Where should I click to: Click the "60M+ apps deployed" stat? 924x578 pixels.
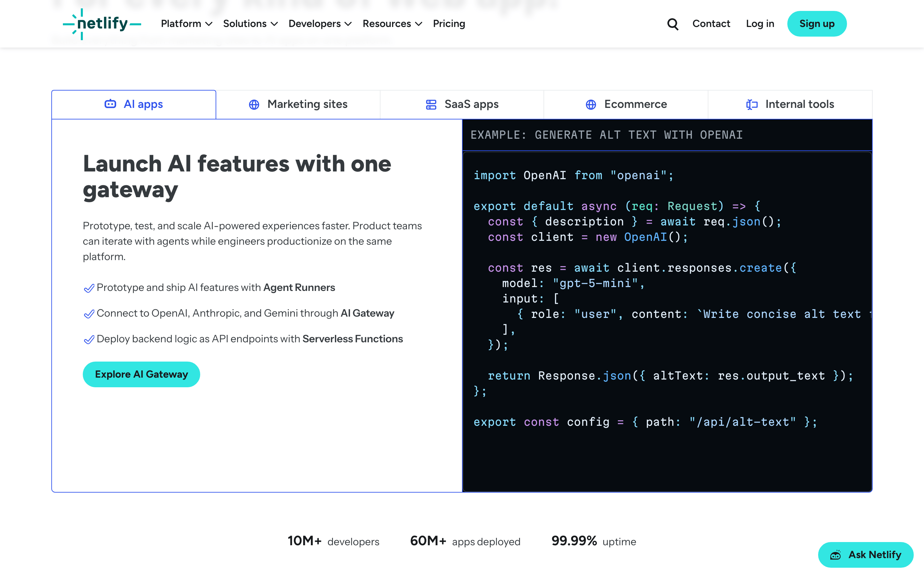click(x=465, y=541)
